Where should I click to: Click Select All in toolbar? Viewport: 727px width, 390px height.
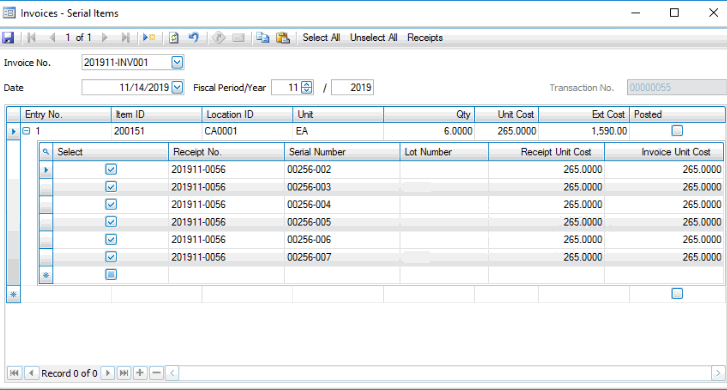point(321,38)
